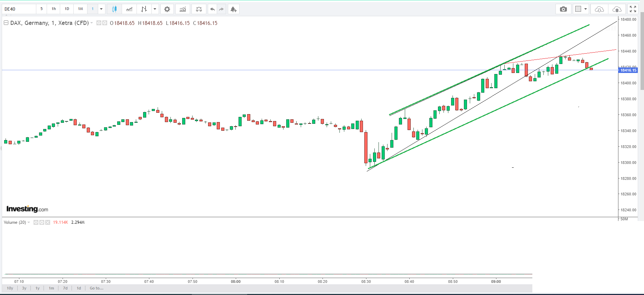The width and height of the screenshot is (644, 295).
Task: Click the vertical scrollbar thumb on right
Action: click(642, 51)
